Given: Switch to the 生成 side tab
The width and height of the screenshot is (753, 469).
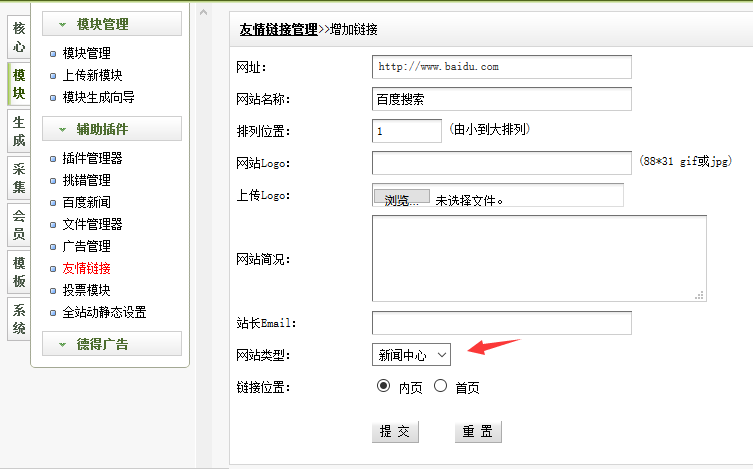Looking at the screenshot, I should pos(19,132).
